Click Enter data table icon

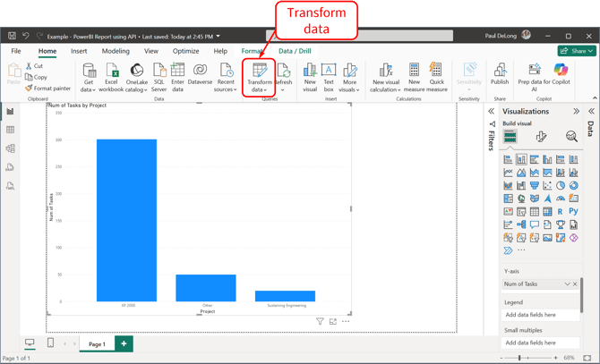coord(177,70)
